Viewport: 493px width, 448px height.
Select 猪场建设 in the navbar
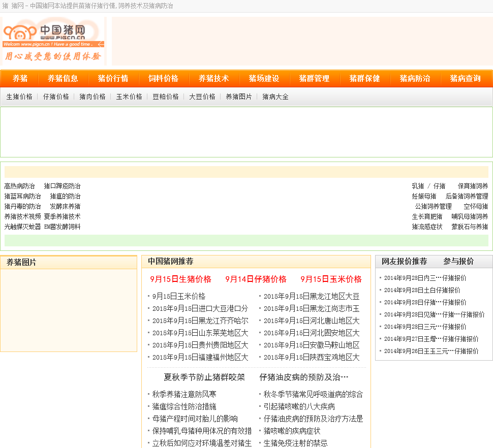tap(264, 79)
